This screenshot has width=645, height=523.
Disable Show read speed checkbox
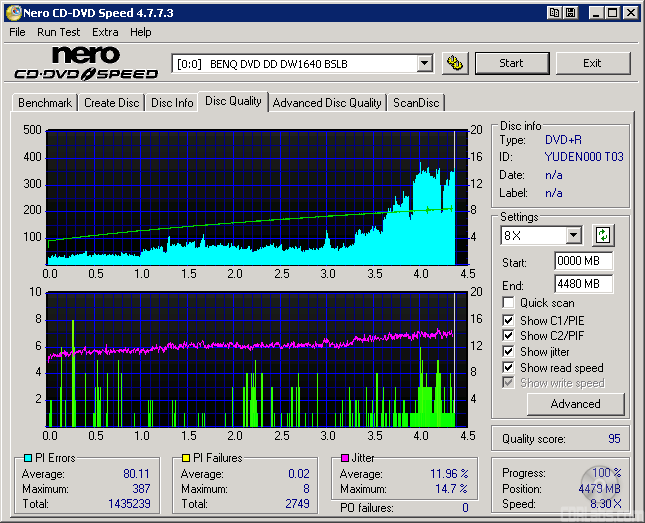(x=509, y=368)
